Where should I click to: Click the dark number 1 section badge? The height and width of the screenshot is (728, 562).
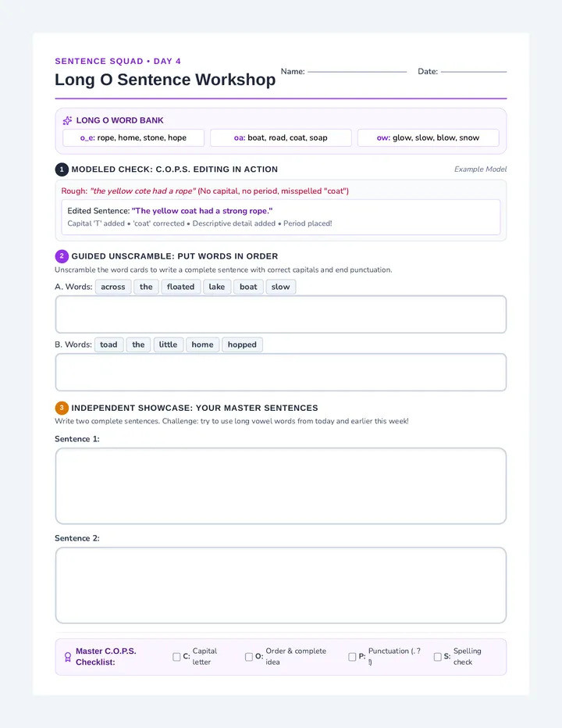pos(62,170)
